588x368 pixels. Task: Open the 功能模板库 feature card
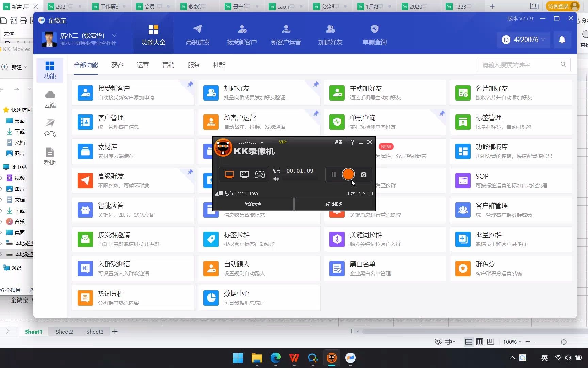point(511,151)
